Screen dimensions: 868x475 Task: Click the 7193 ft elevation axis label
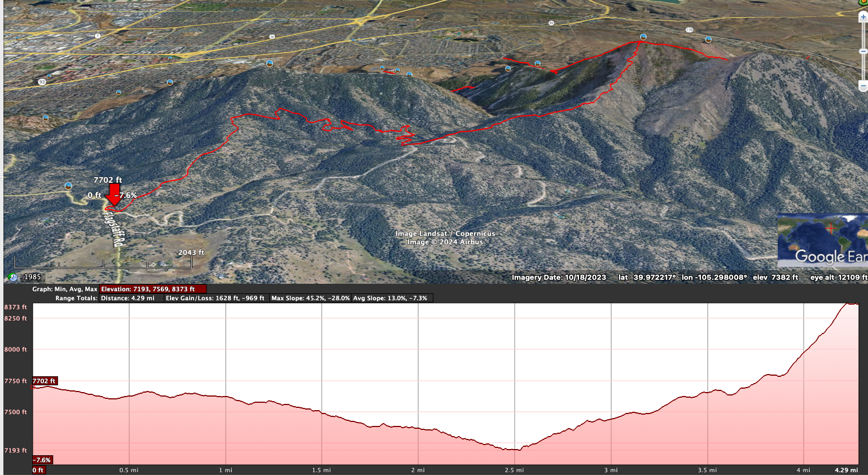coord(16,450)
